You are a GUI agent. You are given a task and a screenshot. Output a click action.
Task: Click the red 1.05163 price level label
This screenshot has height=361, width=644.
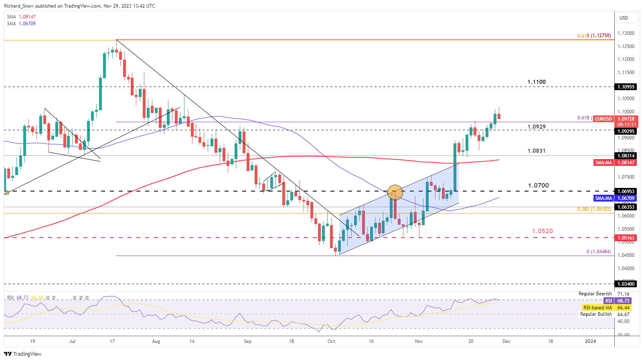626,238
